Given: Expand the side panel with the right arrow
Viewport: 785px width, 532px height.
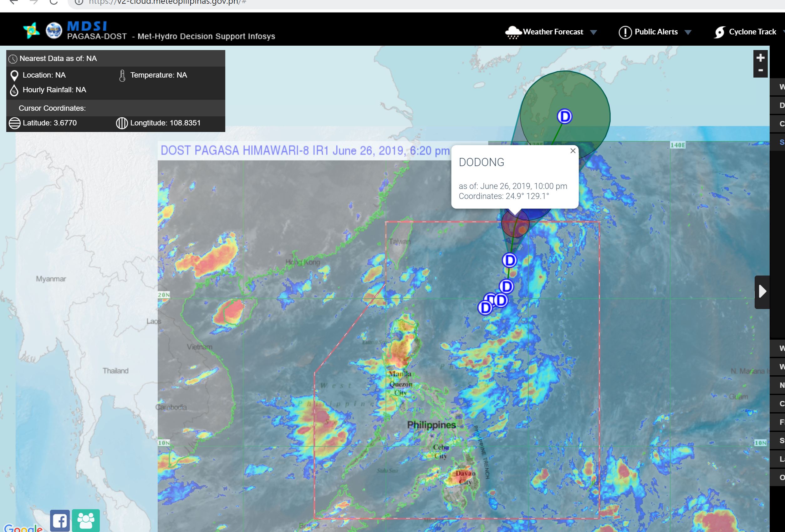Looking at the screenshot, I should tap(762, 292).
